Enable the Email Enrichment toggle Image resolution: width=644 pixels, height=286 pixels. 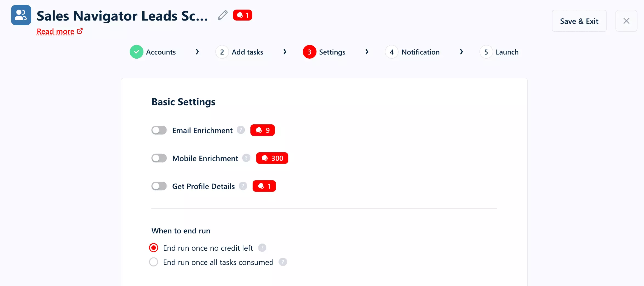click(x=159, y=130)
